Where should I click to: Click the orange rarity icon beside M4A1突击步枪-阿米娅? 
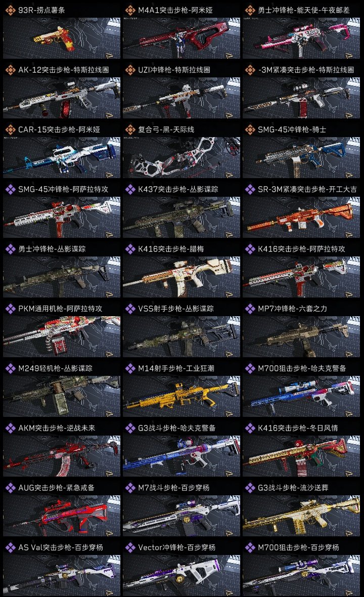click(x=130, y=10)
